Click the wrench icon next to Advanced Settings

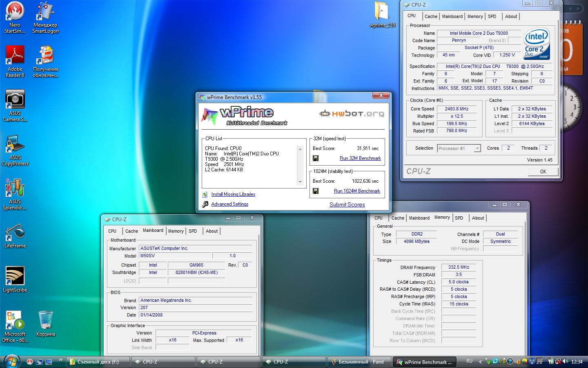pos(205,204)
